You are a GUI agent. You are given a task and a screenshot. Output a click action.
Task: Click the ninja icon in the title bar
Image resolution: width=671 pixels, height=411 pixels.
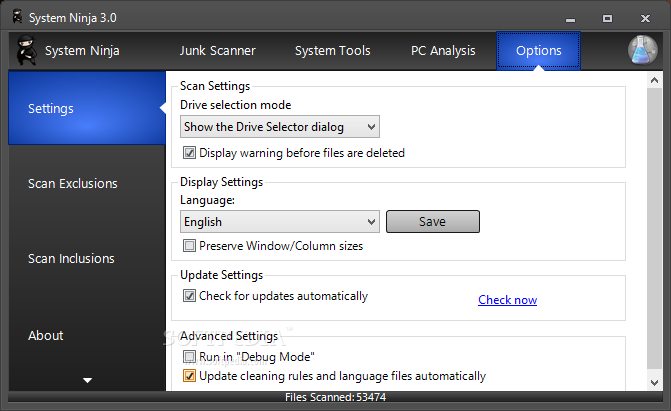[13, 16]
